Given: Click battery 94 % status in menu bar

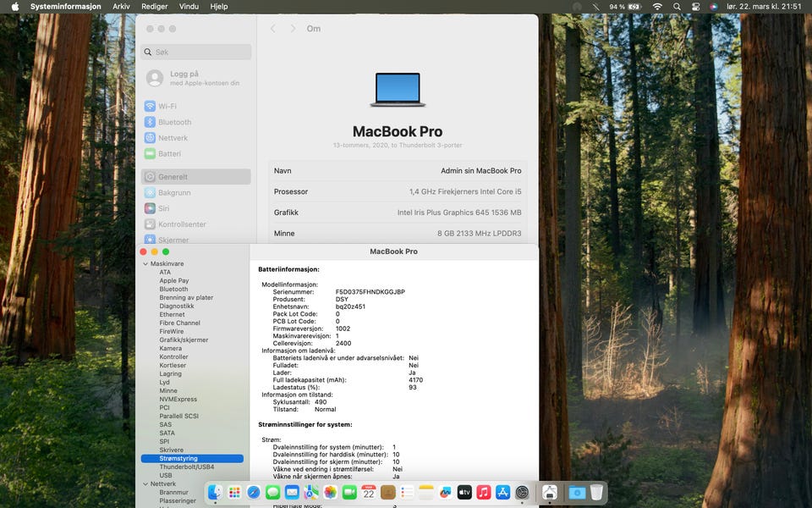Looking at the screenshot, I should (x=625, y=7).
